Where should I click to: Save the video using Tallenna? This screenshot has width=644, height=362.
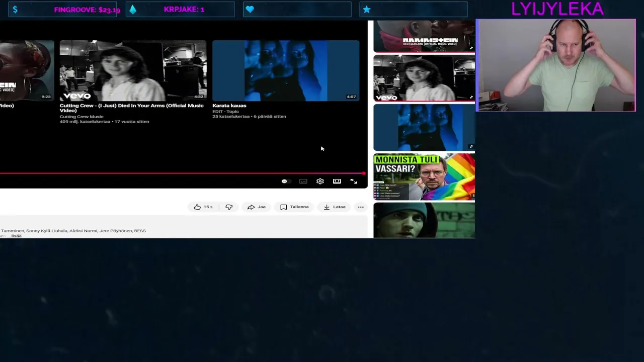pyautogui.click(x=294, y=207)
